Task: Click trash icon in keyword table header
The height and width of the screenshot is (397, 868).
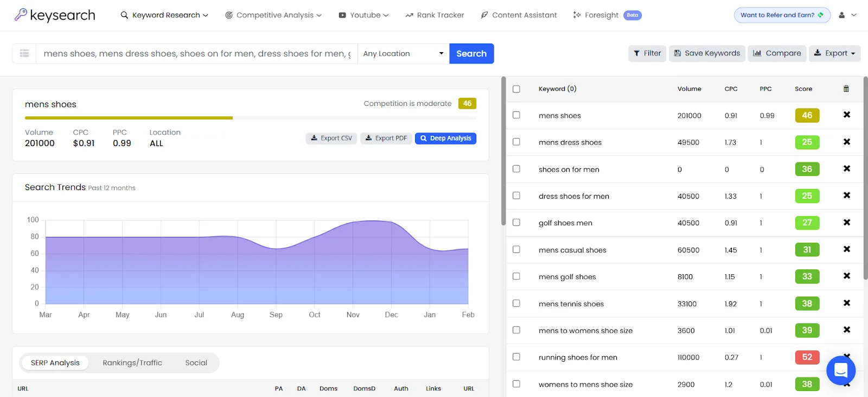Action: tap(846, 89)
